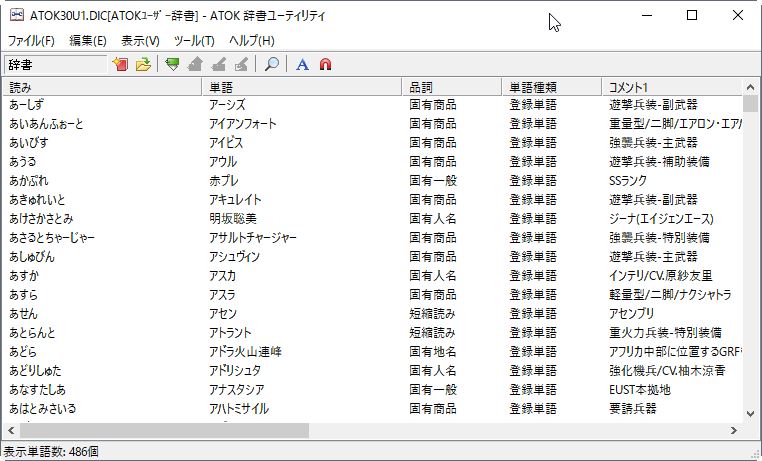Image resolution: width=762 pixels, height=461 pixels.
Task: Click the greyed house-shaped toolbar icon
Action: [x=195, y=64]
